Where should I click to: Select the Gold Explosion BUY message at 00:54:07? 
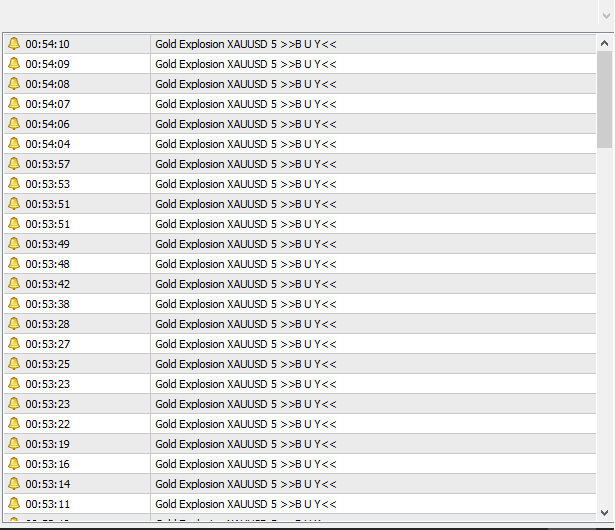point(246,104)
